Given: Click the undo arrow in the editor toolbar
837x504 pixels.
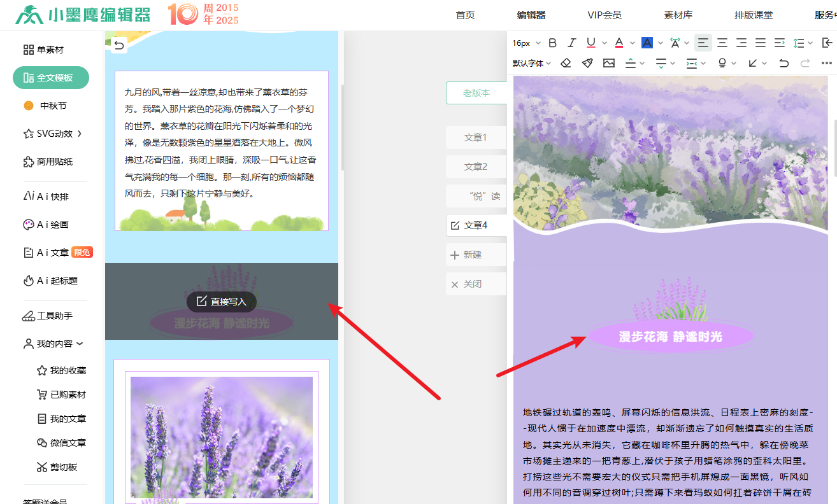Looking at the screenshot, I should coord(784,63).
